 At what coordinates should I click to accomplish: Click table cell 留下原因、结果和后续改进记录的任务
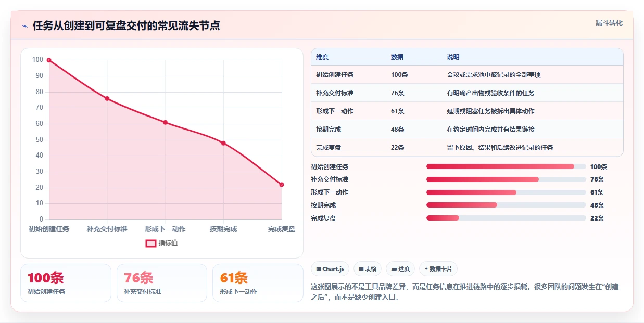coord(500,148)
